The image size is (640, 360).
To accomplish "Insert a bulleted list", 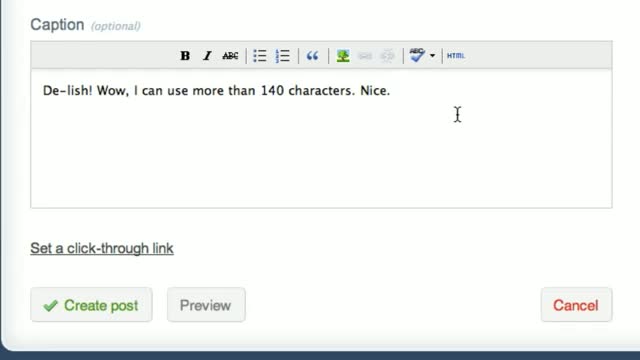I will [260, 56].
